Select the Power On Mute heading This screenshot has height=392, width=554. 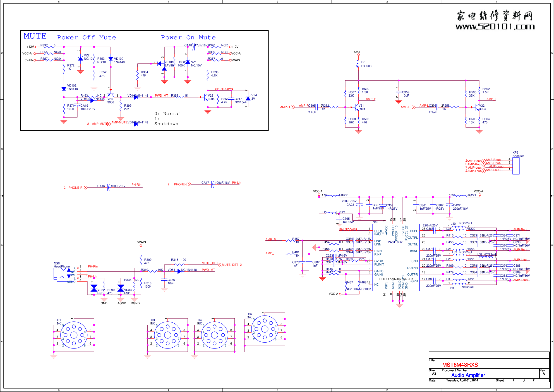188,37
